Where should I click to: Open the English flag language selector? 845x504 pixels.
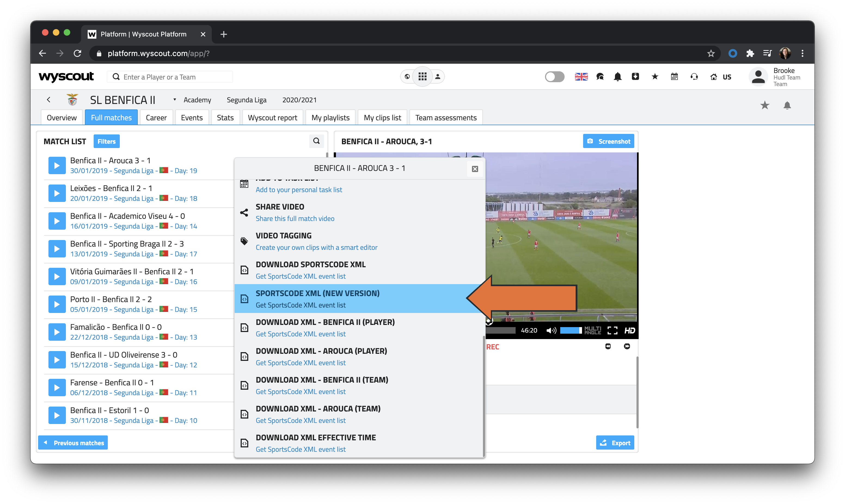point(581,77)
